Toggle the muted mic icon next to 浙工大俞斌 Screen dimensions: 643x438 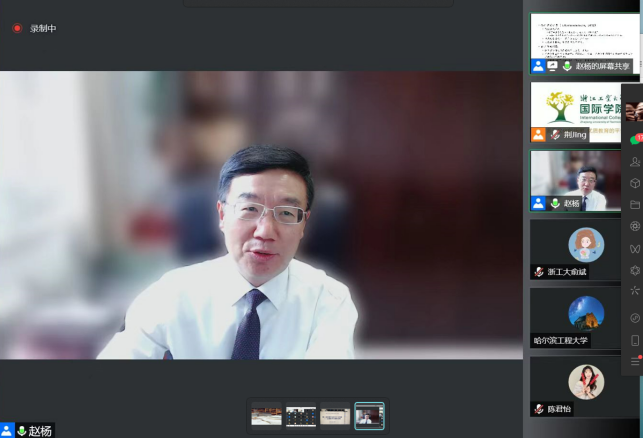coord(539,271)
